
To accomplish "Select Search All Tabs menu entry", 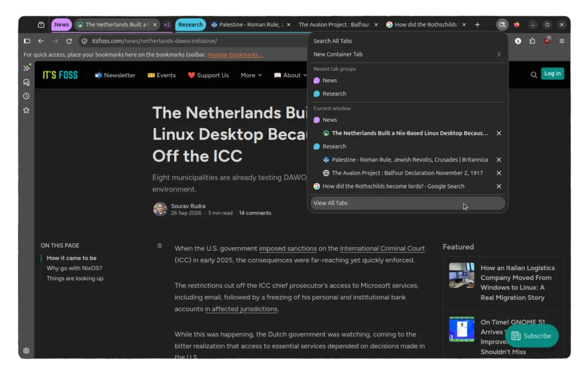I will [408, 41].
